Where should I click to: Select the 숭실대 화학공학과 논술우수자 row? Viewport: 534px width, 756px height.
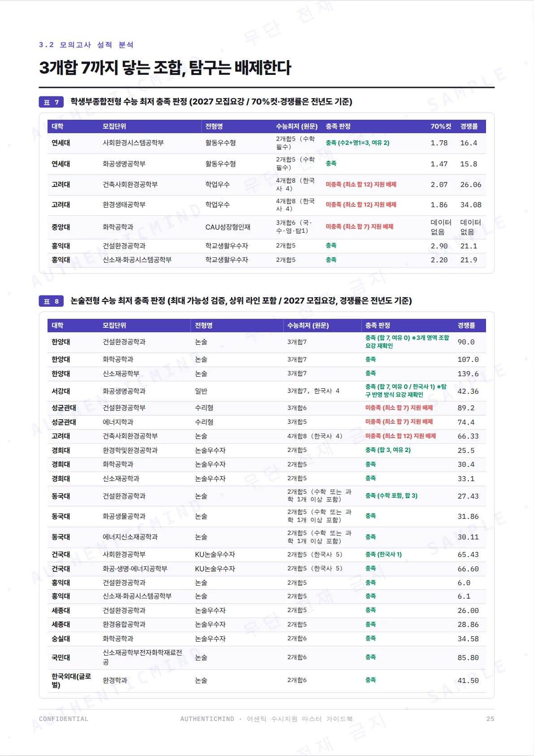click(x=267, y=639)
